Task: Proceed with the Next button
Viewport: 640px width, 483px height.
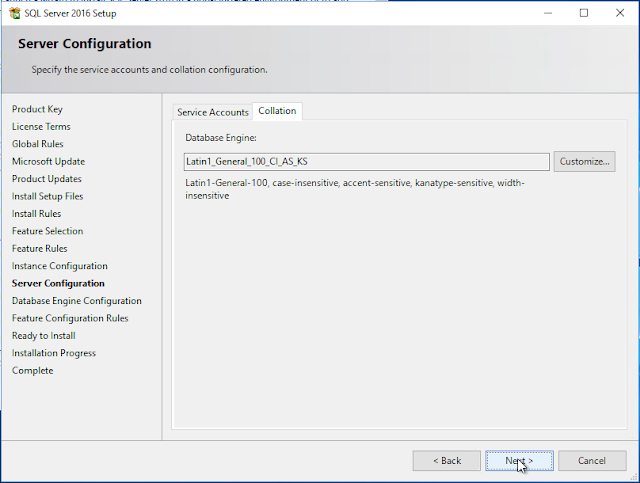Action: [x=519, y=461]
